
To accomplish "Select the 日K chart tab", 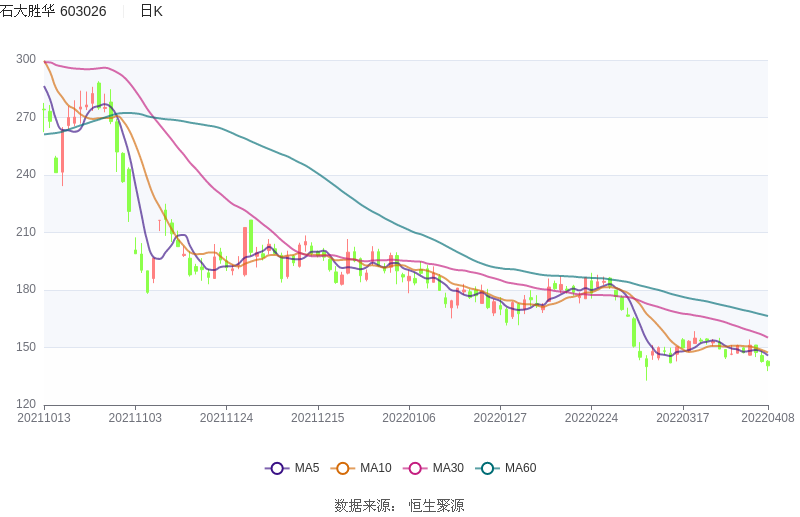I will [151, 11].
